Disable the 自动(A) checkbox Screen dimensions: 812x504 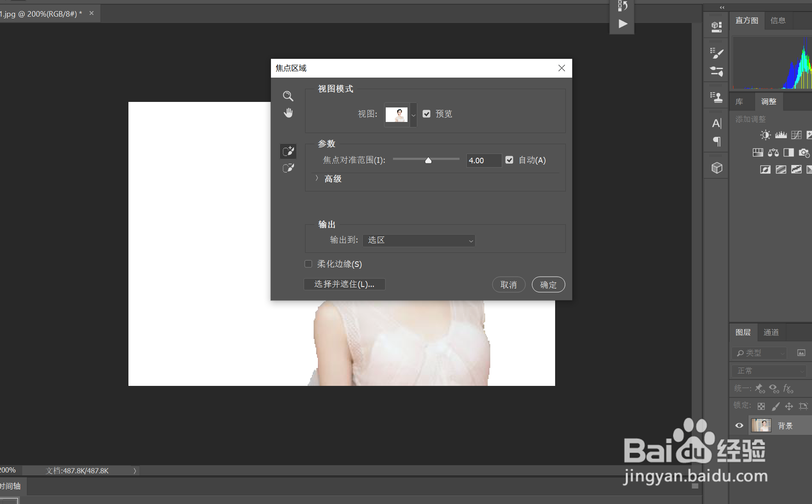click(509, 160)
